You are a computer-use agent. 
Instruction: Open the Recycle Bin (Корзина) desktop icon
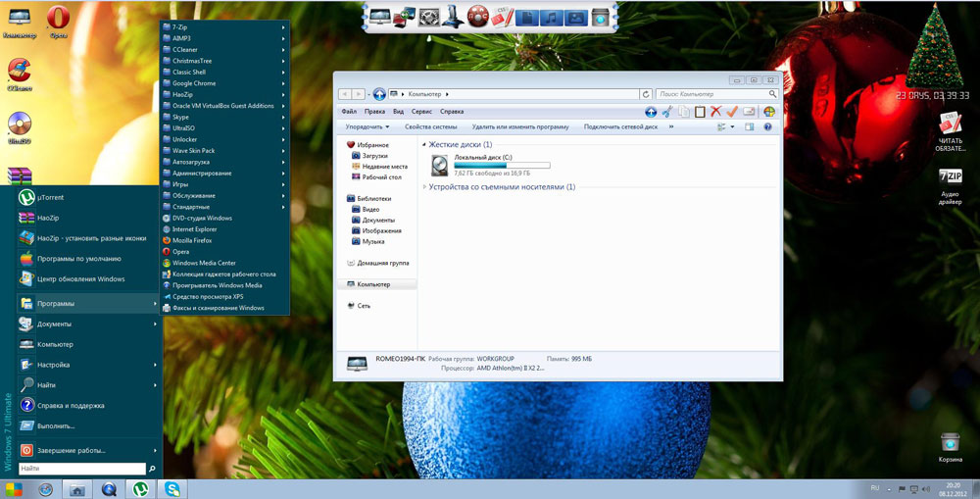coord(950,443)
